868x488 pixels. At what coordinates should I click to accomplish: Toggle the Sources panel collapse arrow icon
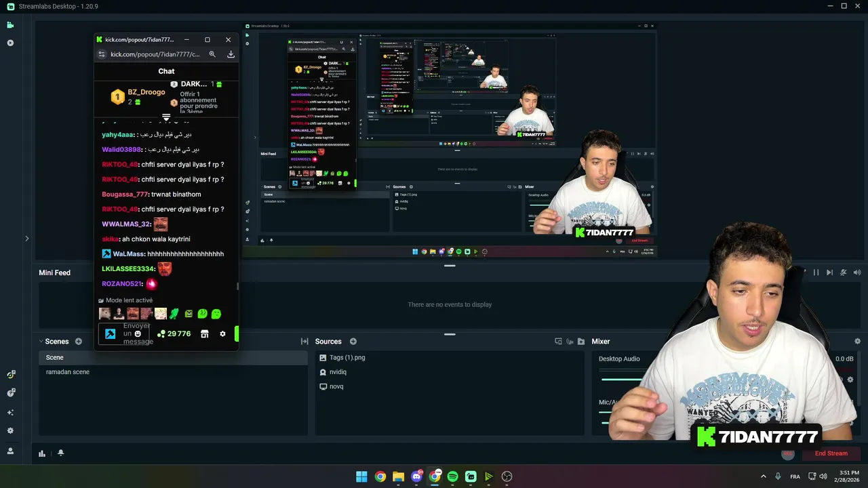304,342
